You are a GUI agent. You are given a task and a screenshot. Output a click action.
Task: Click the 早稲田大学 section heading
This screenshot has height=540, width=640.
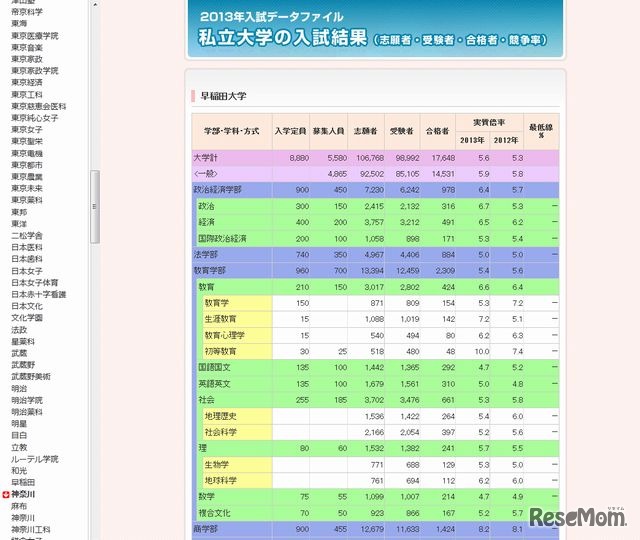coord(223,96)
